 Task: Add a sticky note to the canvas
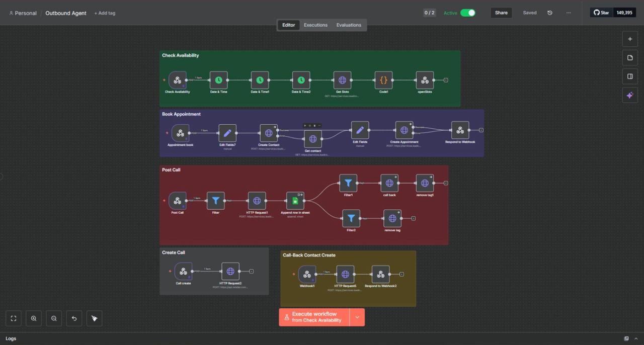(630, 57)
